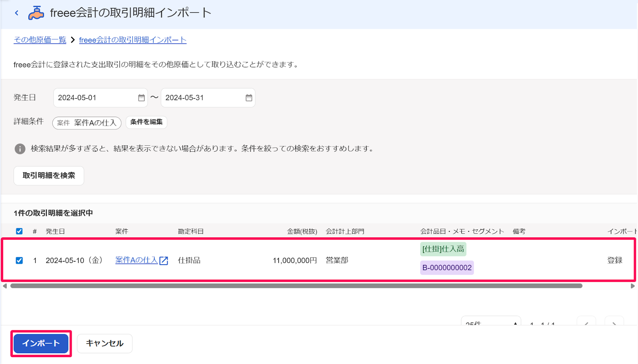
Task: Click the 会計計上部門 column header
Action: (345, 231)
